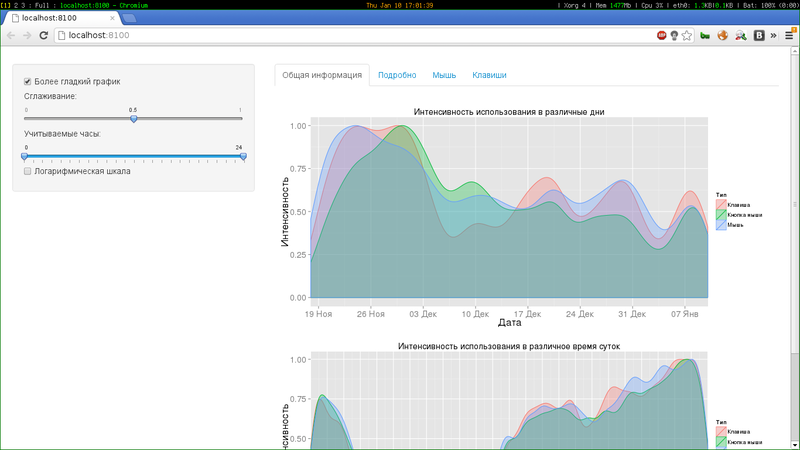Switch to the 'Мышь' tab
This screenshot has height=450, width=800.
tap(444, 75)
